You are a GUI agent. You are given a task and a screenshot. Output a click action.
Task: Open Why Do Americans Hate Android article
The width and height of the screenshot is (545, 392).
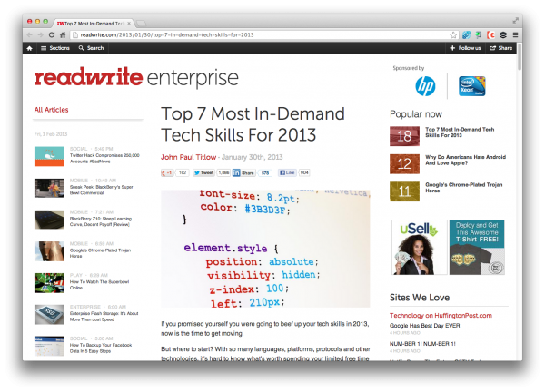click(x=465, y=160)
